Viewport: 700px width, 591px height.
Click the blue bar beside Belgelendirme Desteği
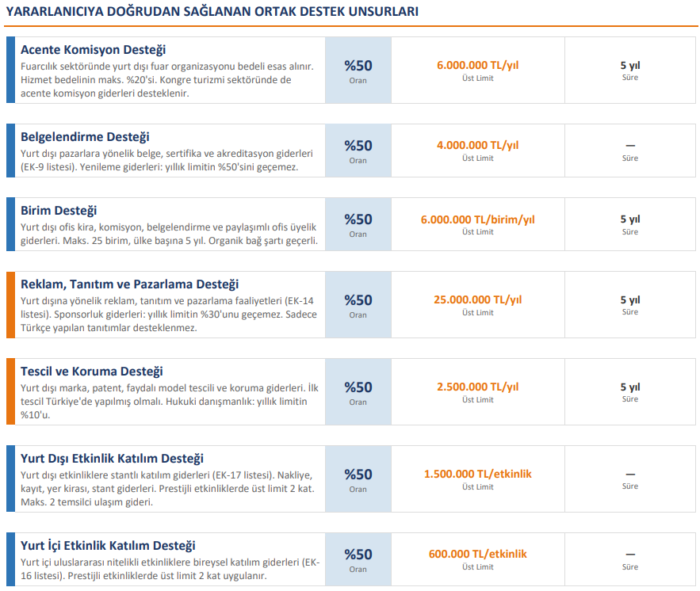click(10, 151)
